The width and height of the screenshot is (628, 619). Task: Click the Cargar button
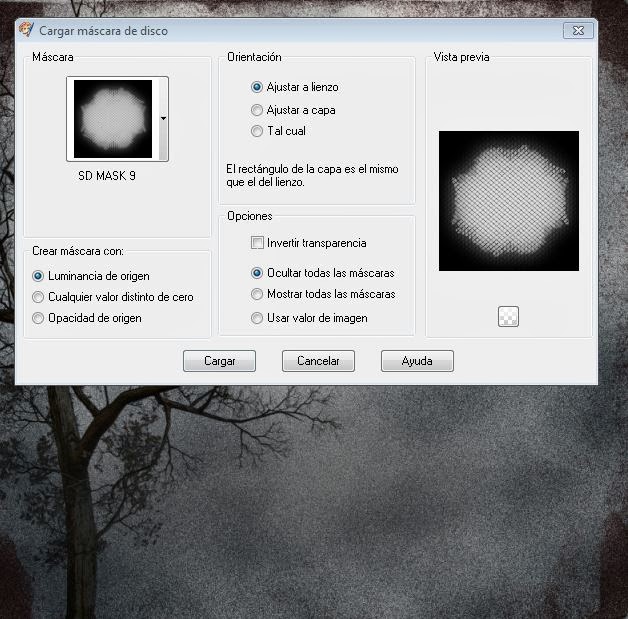(219, 361)
